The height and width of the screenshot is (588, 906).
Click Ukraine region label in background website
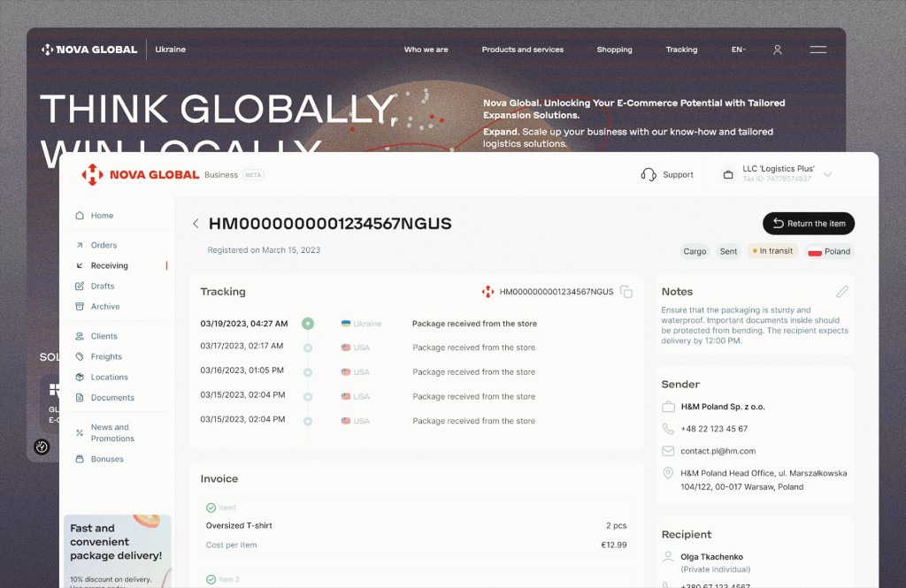pyautogui.click(x=171, y=50)
